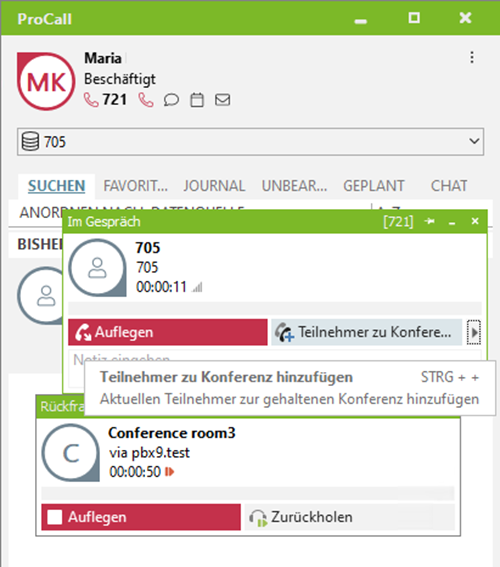Viewport: 500px width, 567px height.
Task: Retrieve held conference with Zurückholen
Action: click(x=349, y=517)
